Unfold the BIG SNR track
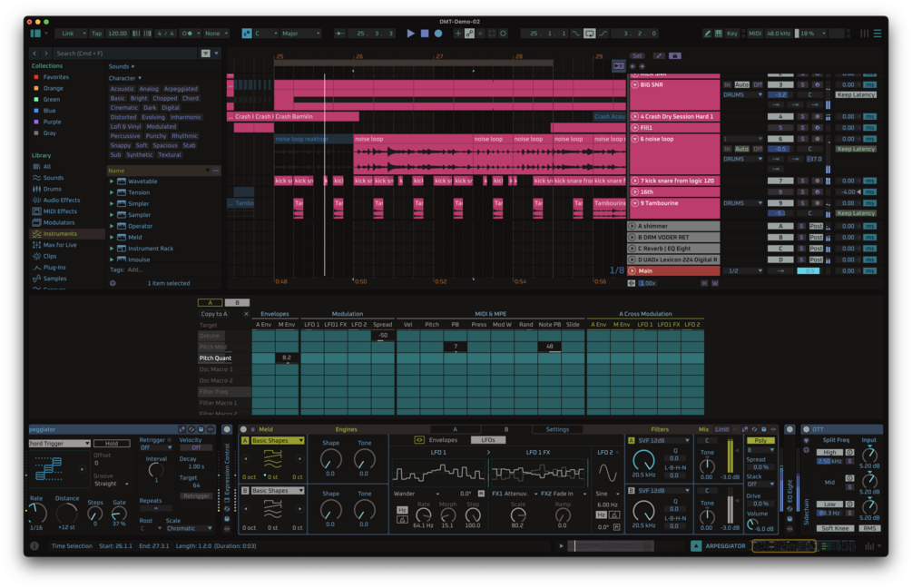 coord(634,84)
